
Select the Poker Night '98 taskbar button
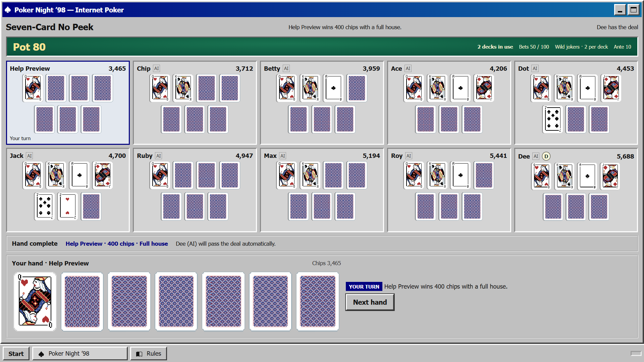80,354
